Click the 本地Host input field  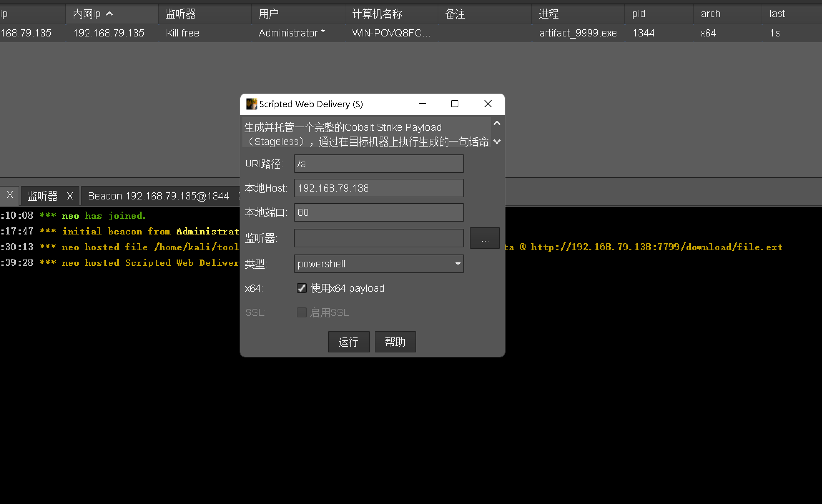379,188
